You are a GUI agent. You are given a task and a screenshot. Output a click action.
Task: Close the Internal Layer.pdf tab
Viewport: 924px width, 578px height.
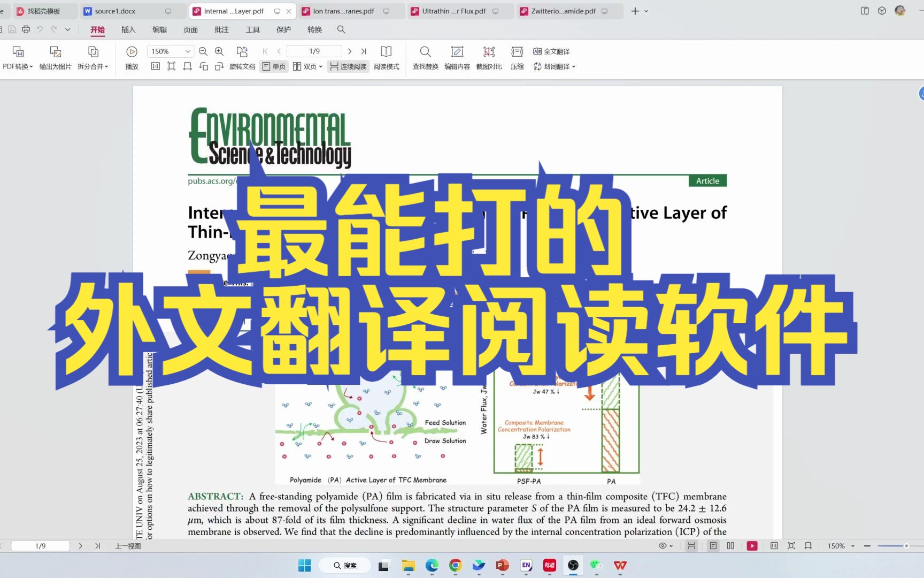[289, 11]
